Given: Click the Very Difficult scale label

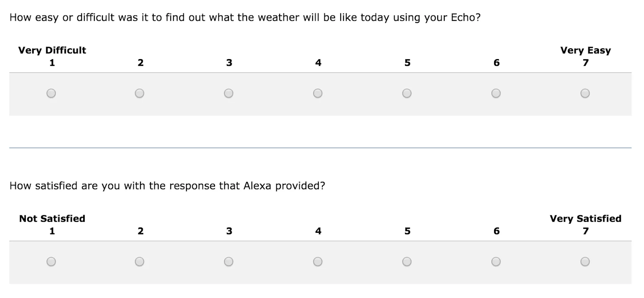Looking at the screenshot, I should pyautogui.click(x=52, y=50).
